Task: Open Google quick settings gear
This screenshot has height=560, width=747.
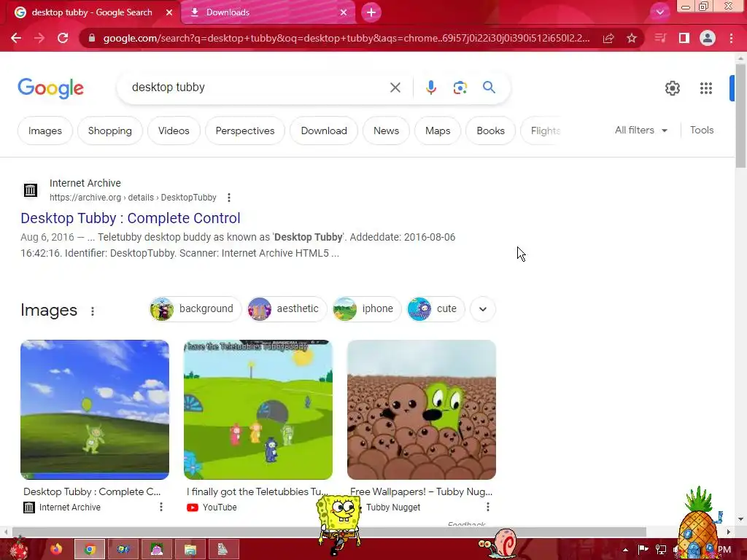Action: [672, 88]
